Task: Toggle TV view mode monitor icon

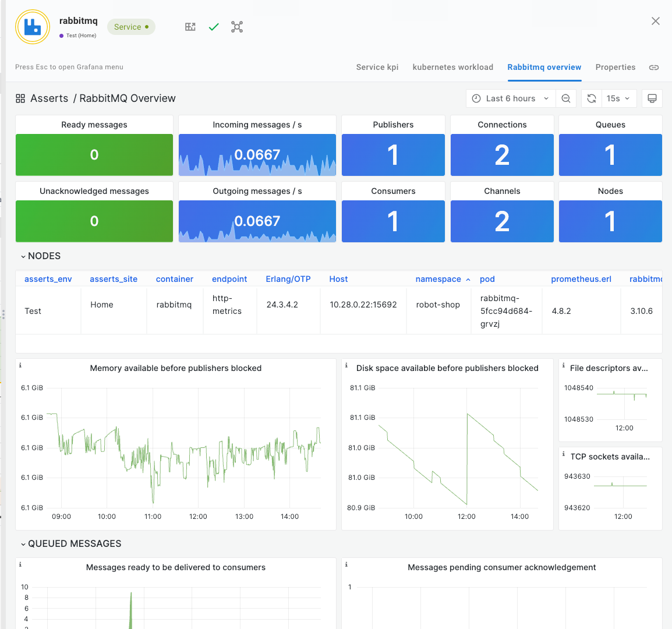Action: coord(652,98)
